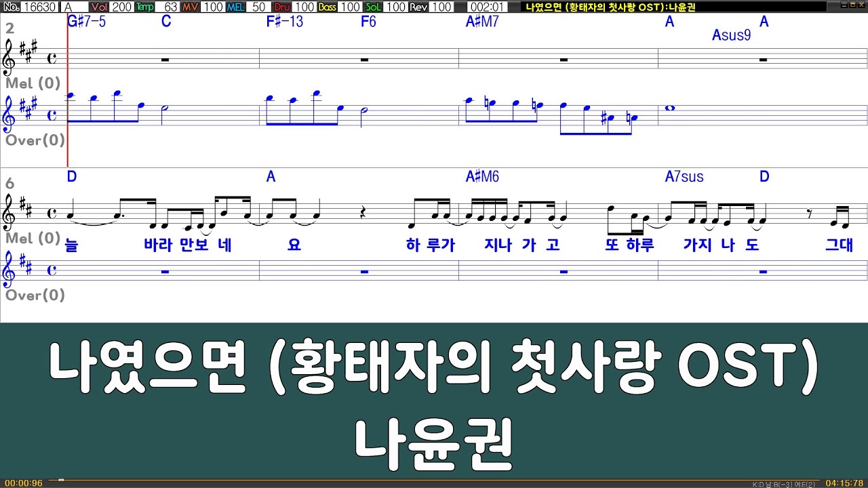Click the lyric 바라
This screenshot has width=868, height=488.
point(159,245)
